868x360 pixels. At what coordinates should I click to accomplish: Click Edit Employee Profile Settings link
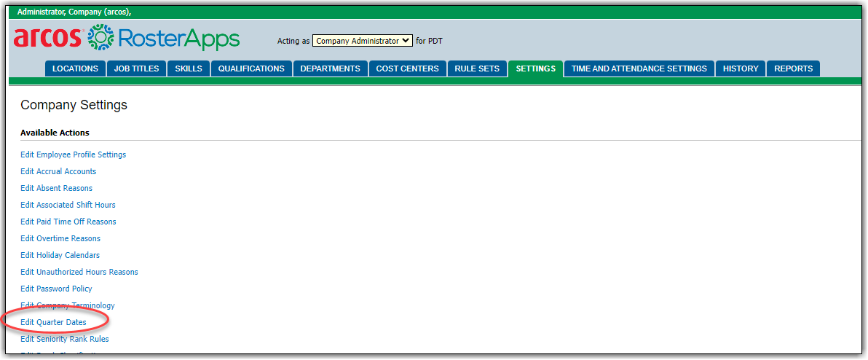tap(73, 154)
